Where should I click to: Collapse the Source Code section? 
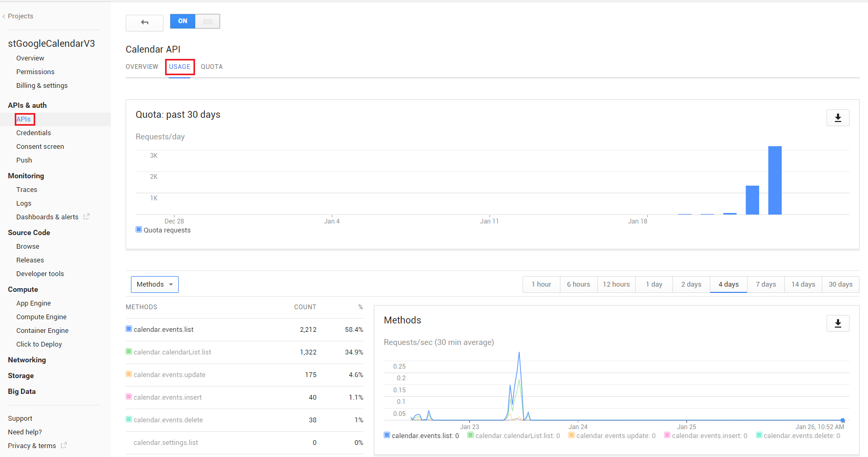[29, 233]
